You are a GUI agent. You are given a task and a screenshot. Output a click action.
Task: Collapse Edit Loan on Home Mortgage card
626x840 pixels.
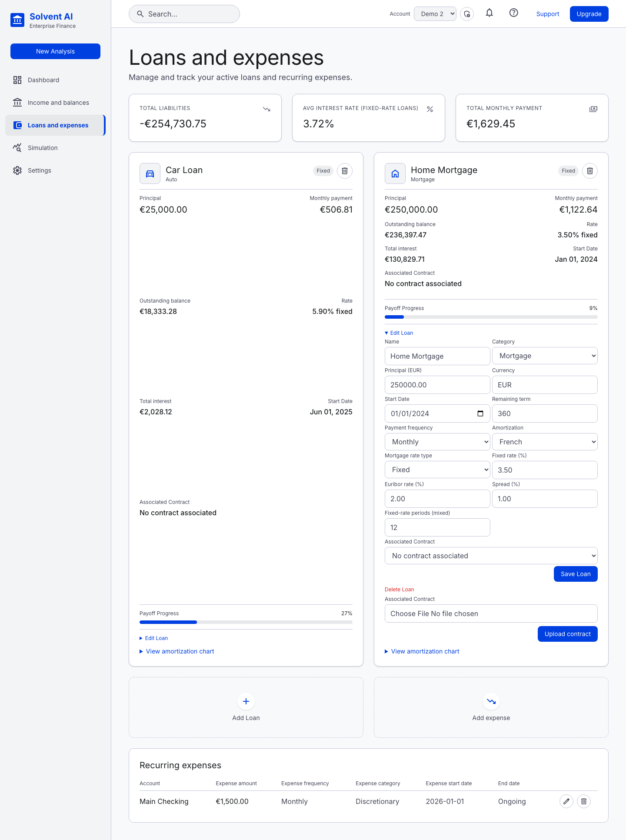click(399, 333)
